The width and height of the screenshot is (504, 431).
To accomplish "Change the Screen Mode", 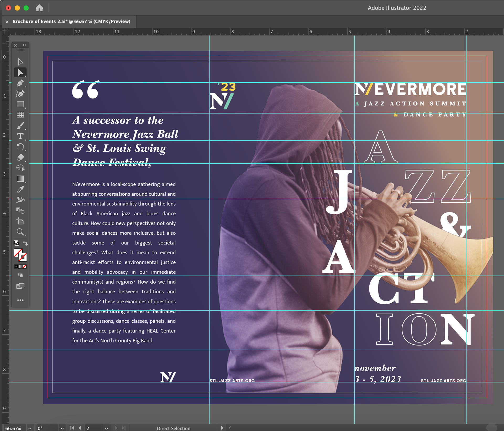I will (x=20, y=286).
